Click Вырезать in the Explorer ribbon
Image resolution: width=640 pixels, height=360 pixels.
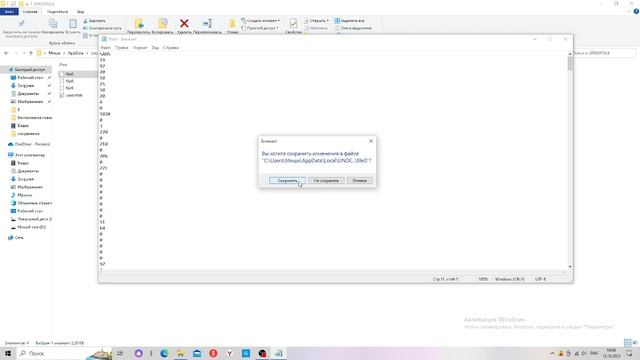coord(95,20)
